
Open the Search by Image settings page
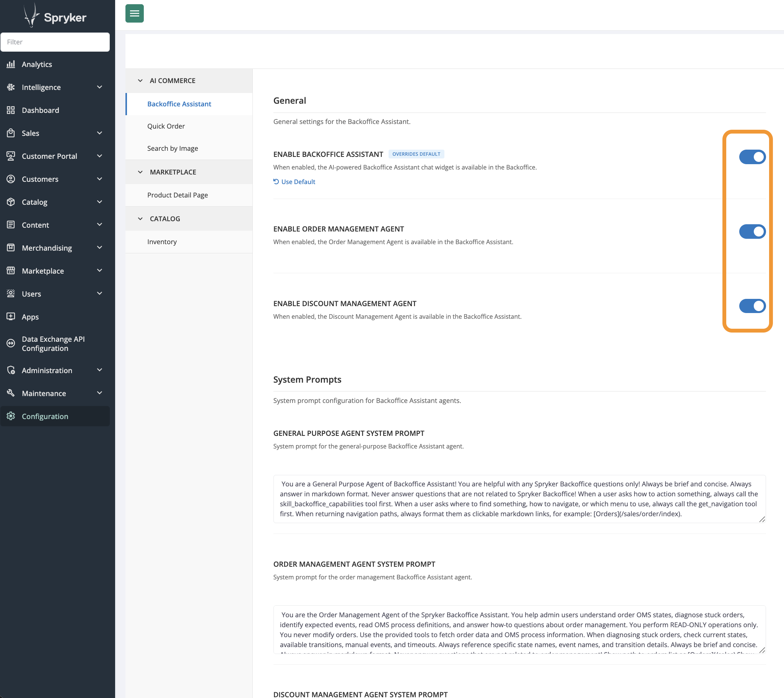[172, 148]
